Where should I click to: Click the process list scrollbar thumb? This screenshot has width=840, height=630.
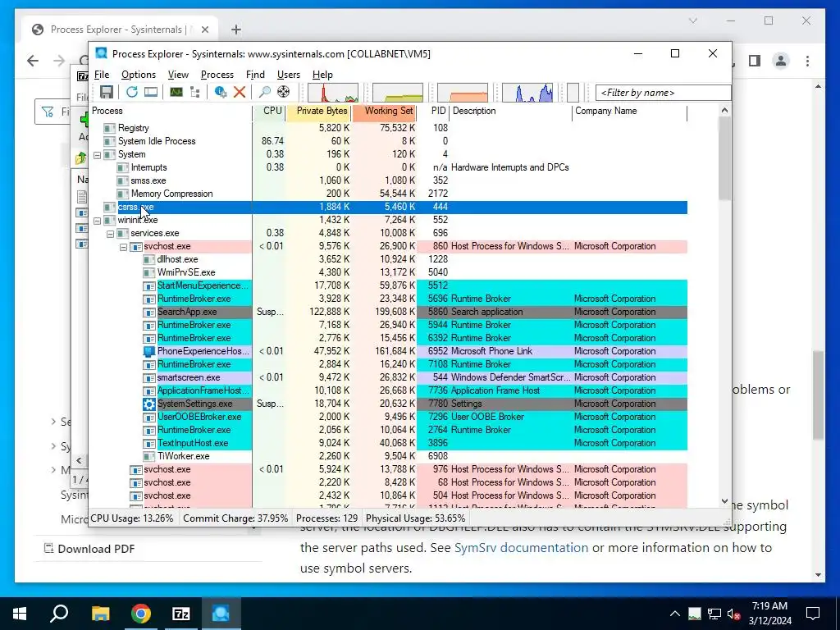[724, 158]
